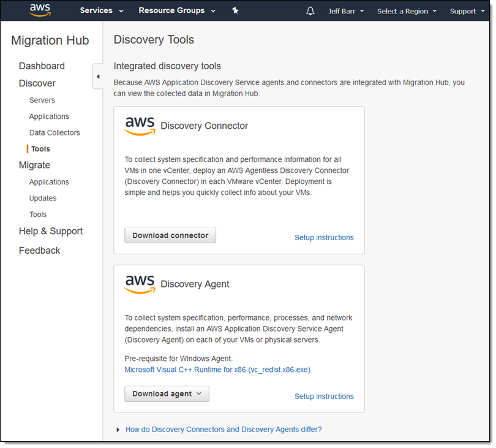
Task: Collapse the left sidebar with arrow handle
Action: (x=98, y=77)
